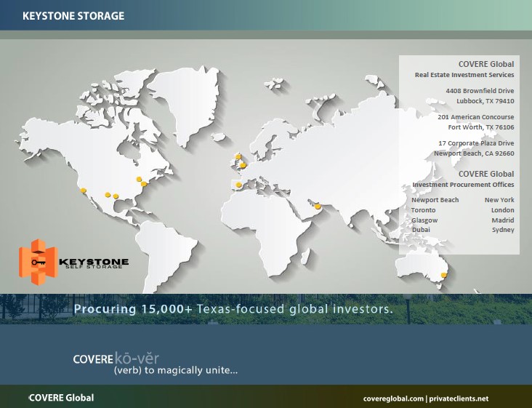Screen dimensions: 532x408
Task: Click the Toronto yellow map marker
Action: 139,179
